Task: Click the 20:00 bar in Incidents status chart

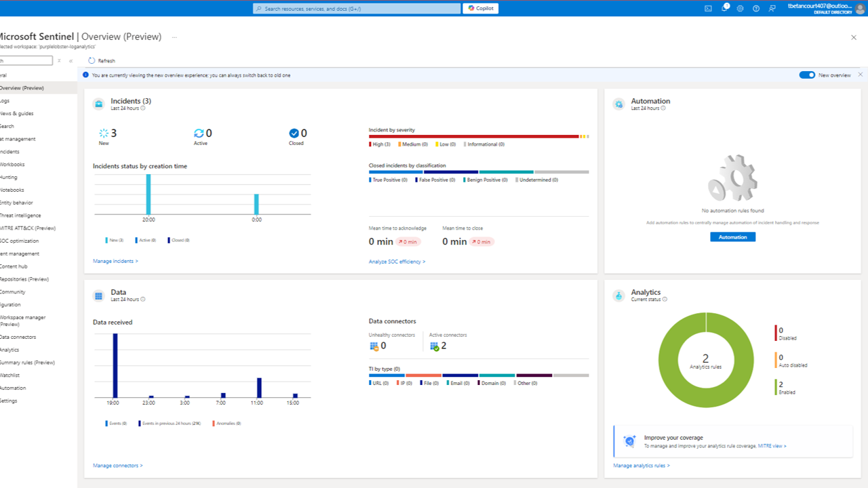Action: click(149, 195)
